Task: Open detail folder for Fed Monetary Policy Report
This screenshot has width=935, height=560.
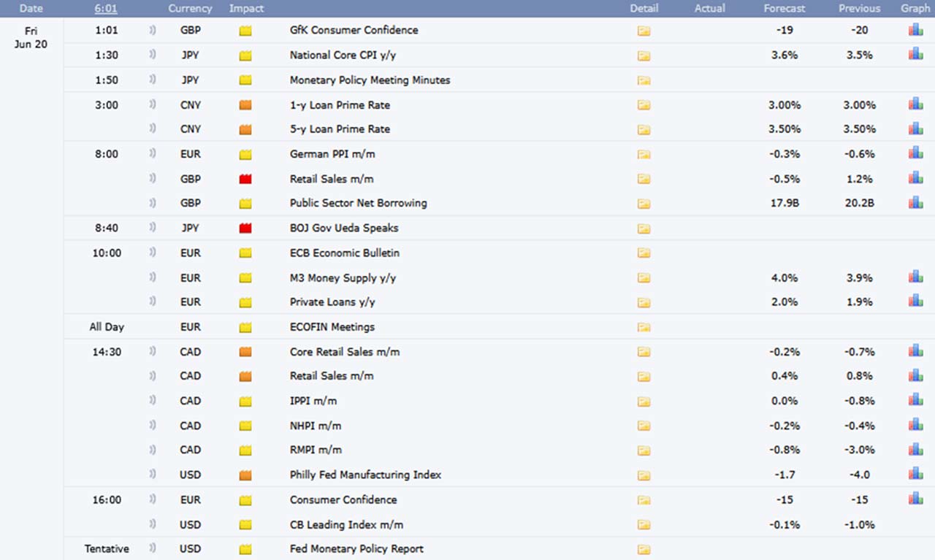Action: click(x=644, y=549)
